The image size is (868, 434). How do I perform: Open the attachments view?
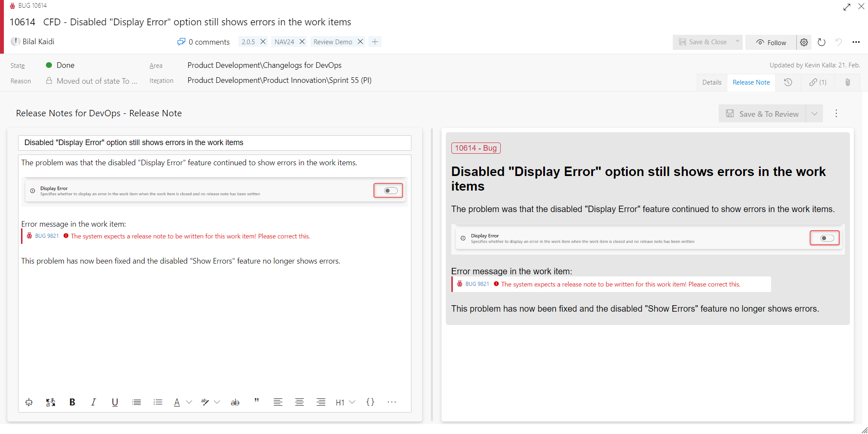pyautogui.click(x=847, y=82)
